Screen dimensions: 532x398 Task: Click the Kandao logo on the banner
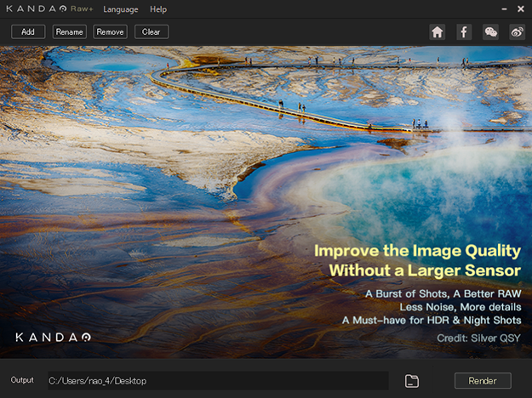pyautogui.click(x=53, y=337)
